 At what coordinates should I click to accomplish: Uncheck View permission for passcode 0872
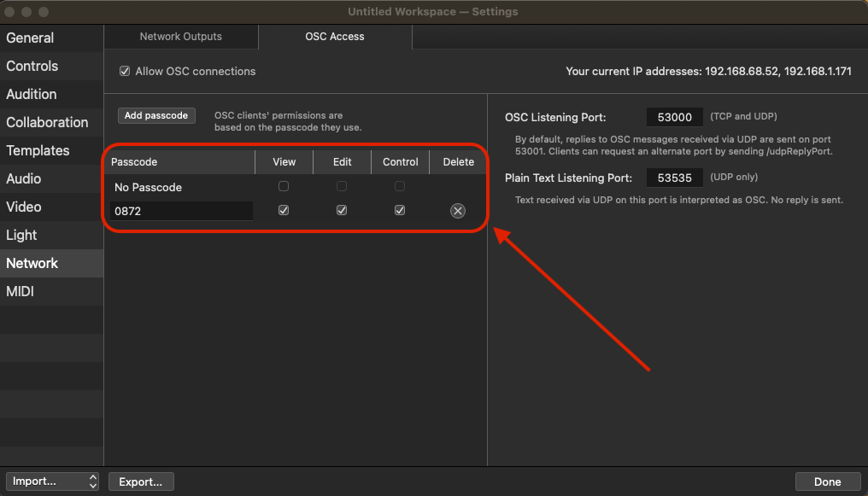click(x=284, y=210)
